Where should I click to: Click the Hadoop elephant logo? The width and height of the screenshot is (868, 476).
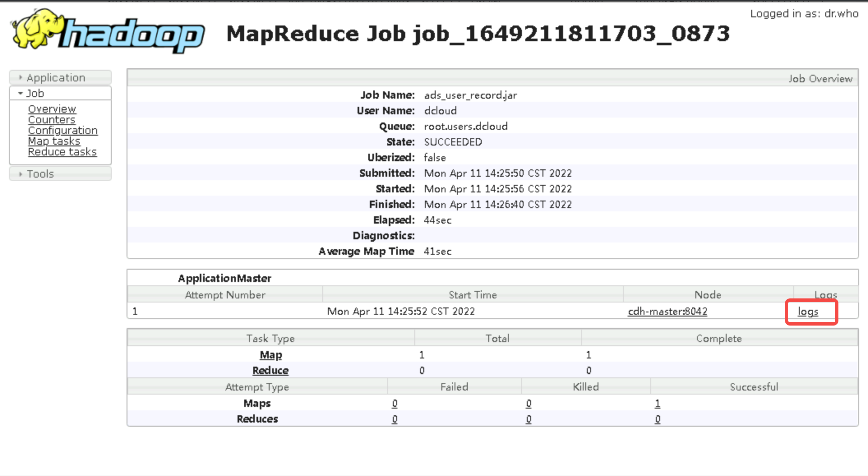tap(108, 31)
